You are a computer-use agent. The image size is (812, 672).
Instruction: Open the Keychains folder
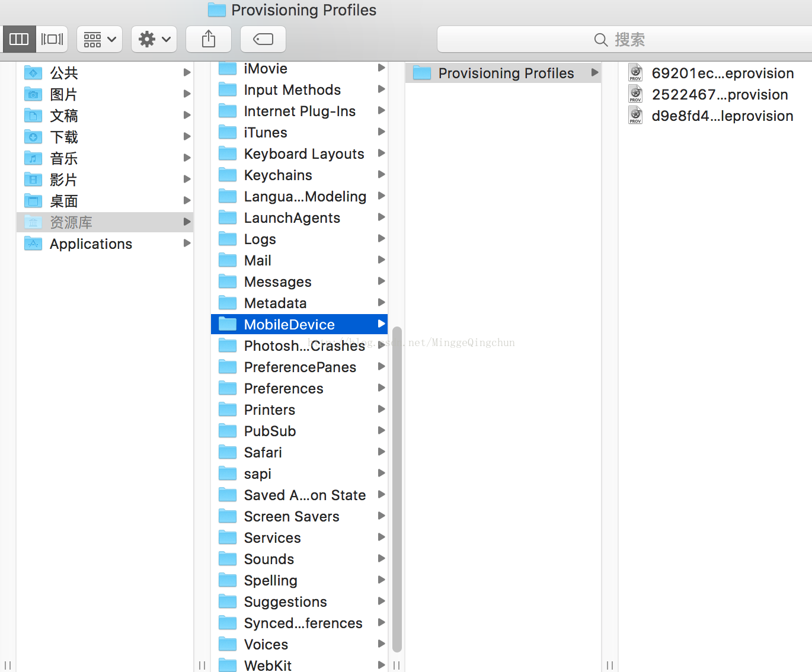278,175
